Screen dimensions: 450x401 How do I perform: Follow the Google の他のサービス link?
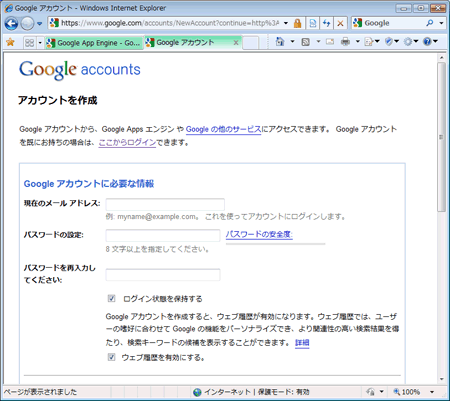pos(223,129)
